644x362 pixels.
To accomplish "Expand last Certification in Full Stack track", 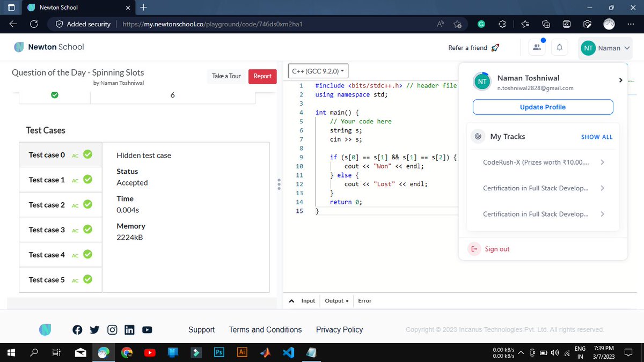I will [x=603, y=214].
